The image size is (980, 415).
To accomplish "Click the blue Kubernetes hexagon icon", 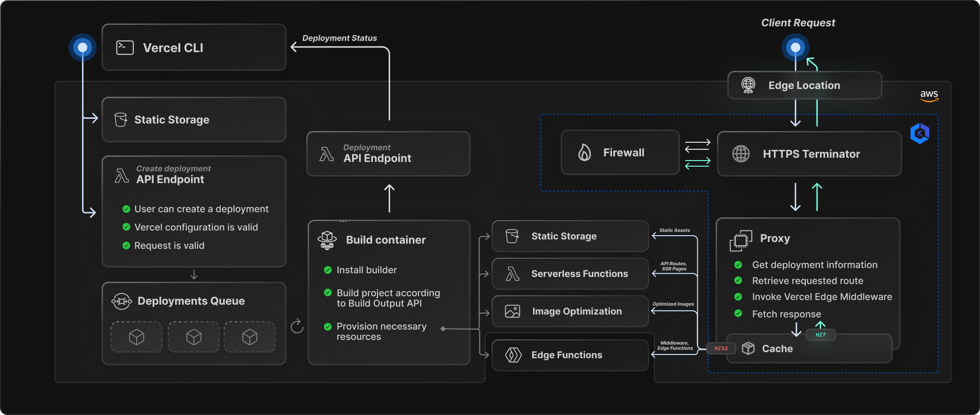I will point(919,133).
